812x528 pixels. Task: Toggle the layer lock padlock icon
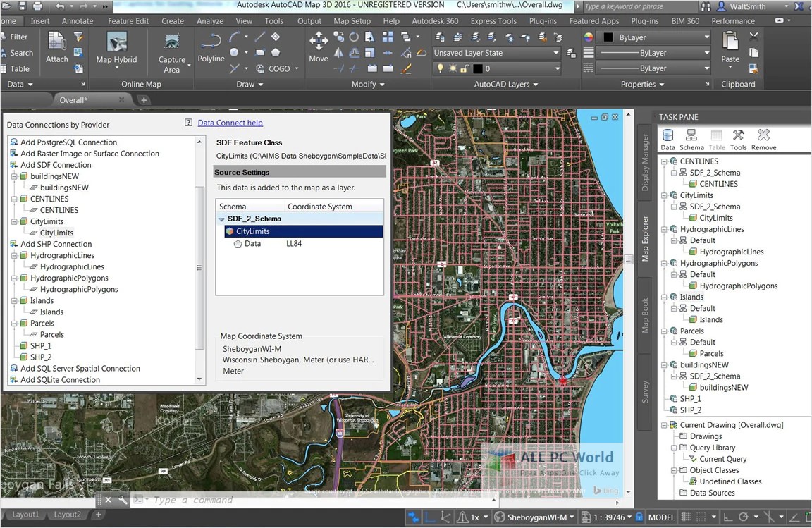(x=465, y=68)
